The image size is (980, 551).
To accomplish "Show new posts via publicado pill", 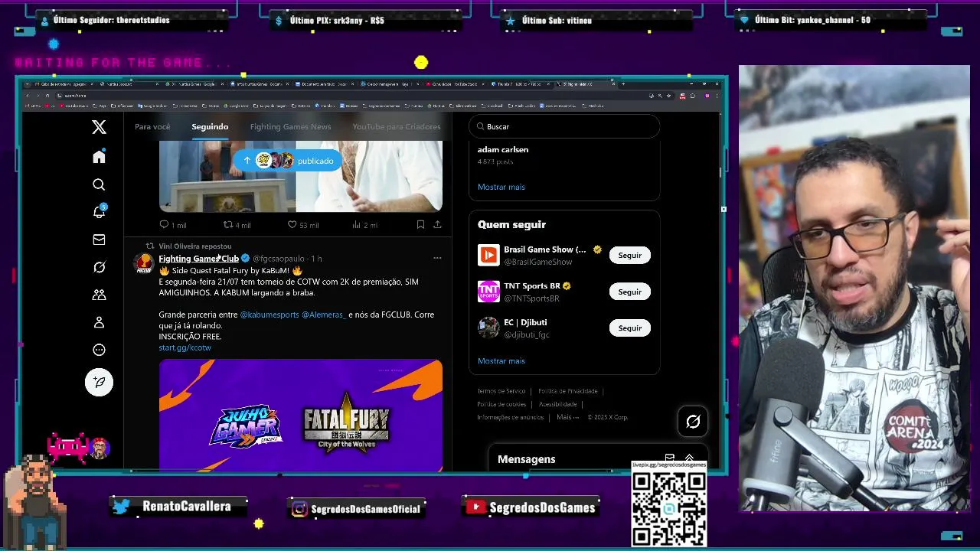I will [x=288, y=161].
